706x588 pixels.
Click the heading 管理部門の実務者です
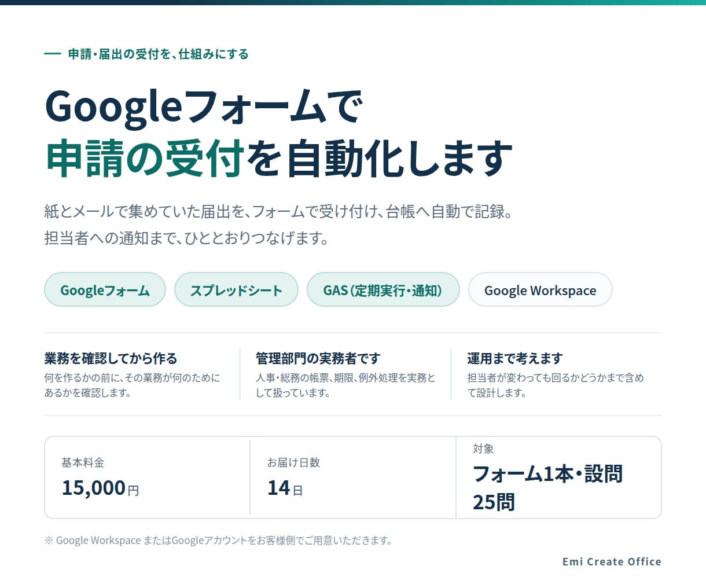pyautogui.click(x=318, y=358)
